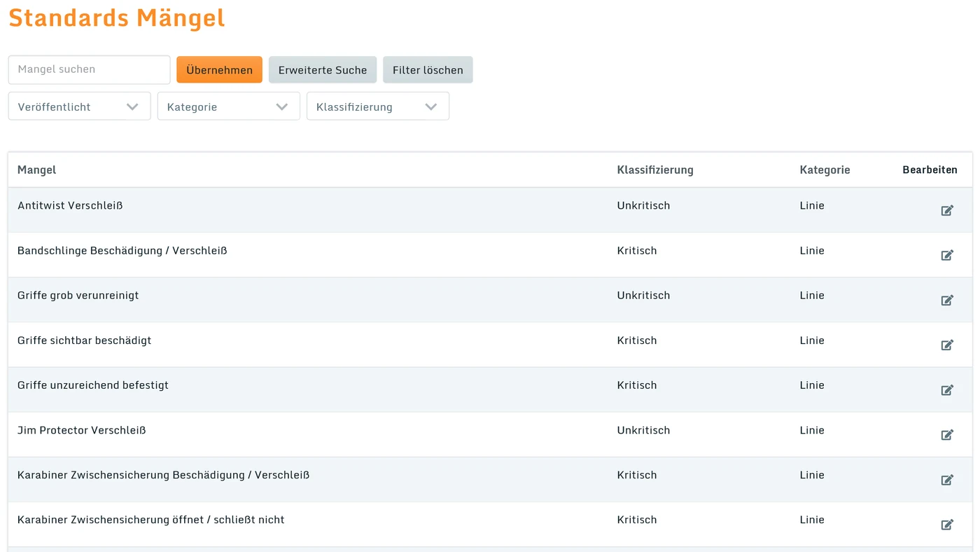Select Karabiner Zwischensicherung Beschädigung / Verschleiß text
The image size is (980, 552).
(164, 474)
